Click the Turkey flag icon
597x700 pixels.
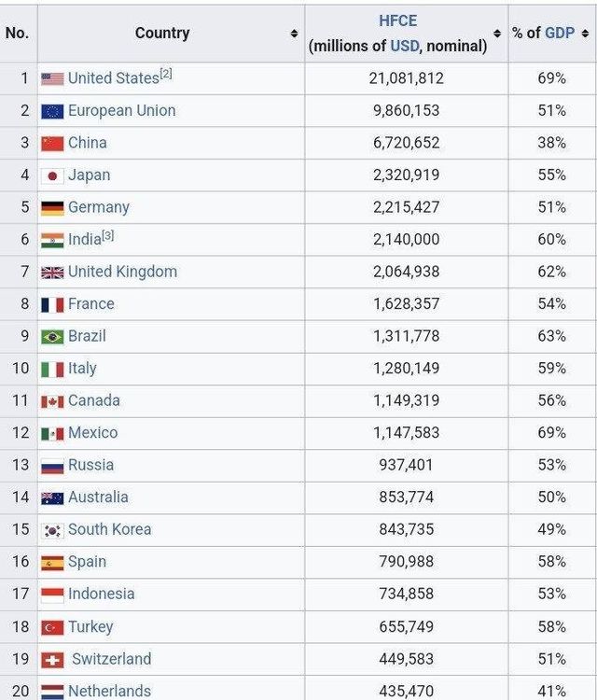(x=52, y=627)
